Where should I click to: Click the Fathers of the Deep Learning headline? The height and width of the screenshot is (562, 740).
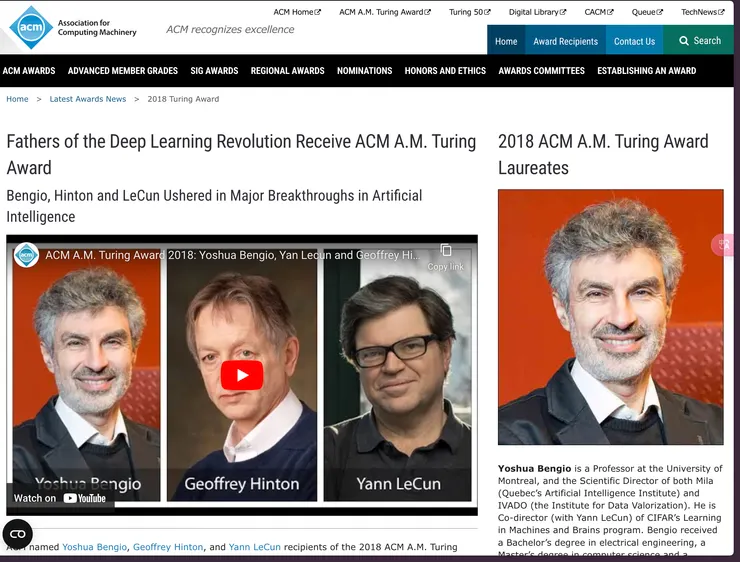tap(241, 154)
